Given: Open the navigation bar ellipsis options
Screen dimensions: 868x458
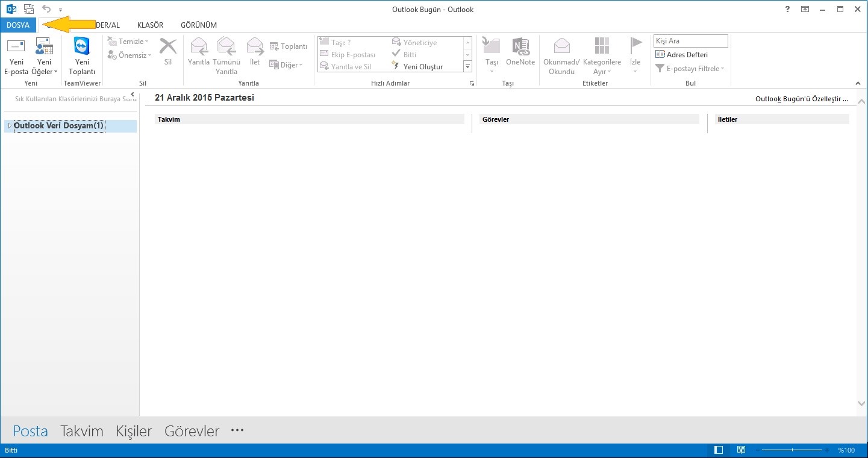Looking at the screenshot, I should tap(237, 430).
